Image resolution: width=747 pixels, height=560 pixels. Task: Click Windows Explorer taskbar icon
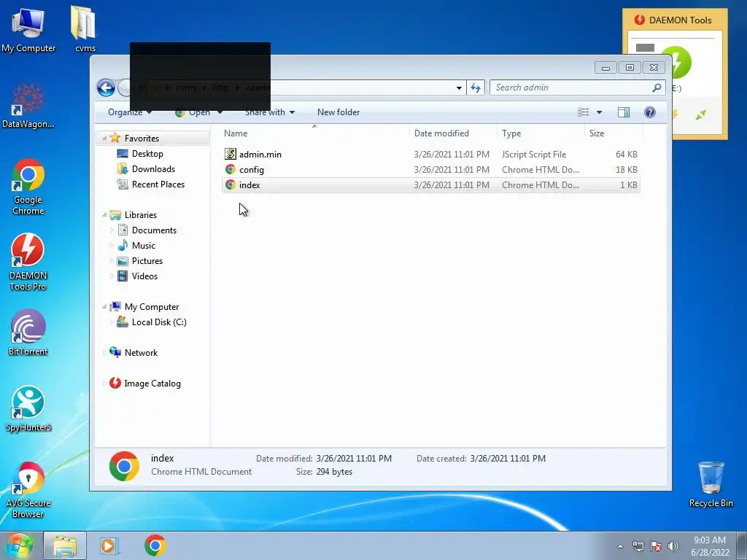[65, 545]
